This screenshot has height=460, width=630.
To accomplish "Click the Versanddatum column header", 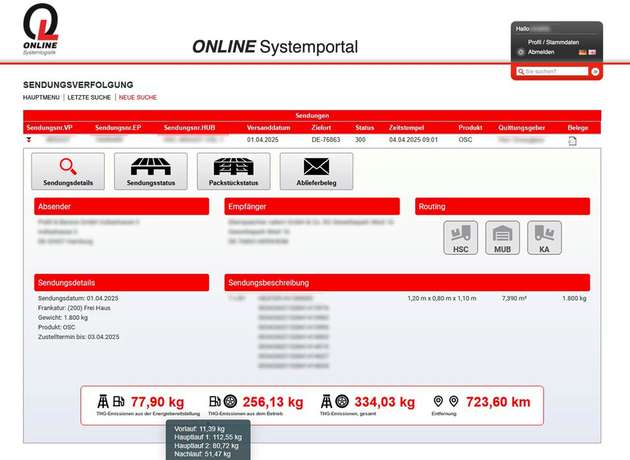I will coord(268,128).
